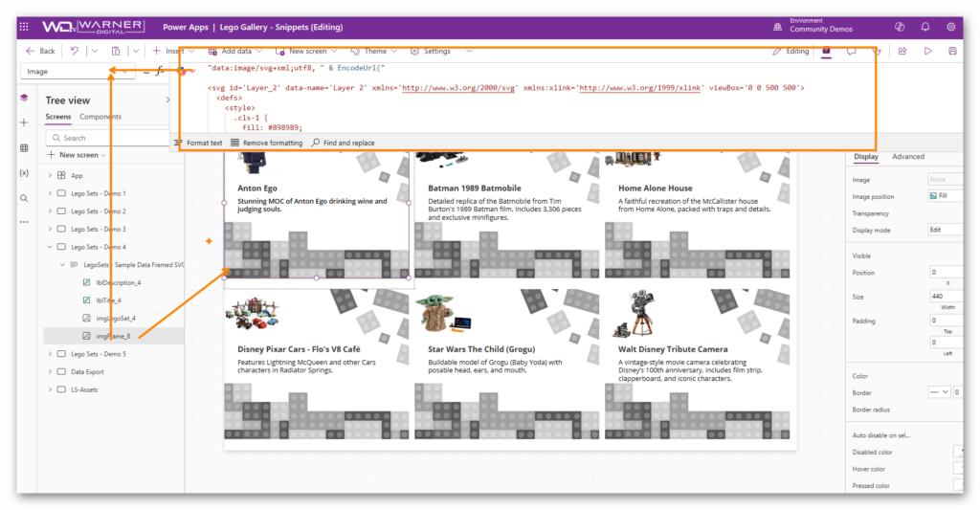This screenshot has height=510, width=980.
Task: Open the Comments icon
Action: point(851,52)
